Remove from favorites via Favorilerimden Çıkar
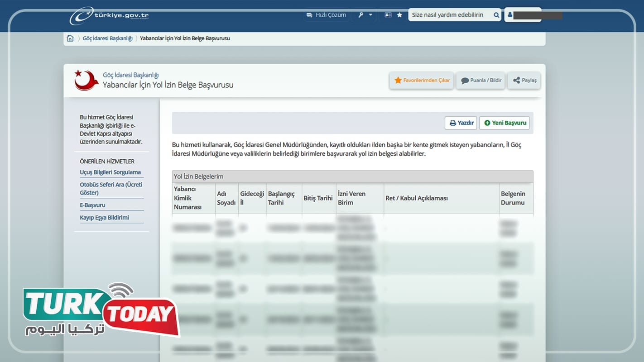This screenshot has height=362, width=644. (422, 81)
